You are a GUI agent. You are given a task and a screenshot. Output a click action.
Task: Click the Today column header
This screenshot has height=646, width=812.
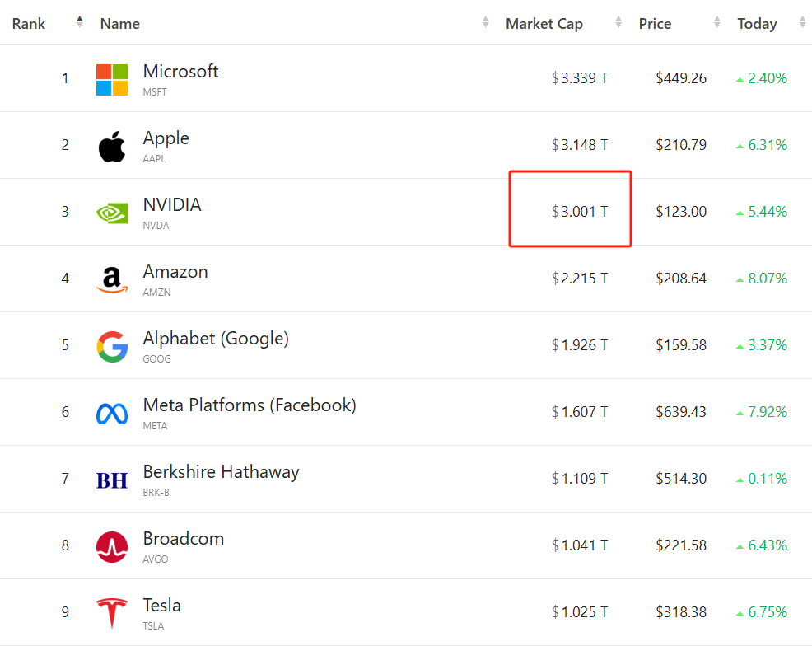(x=757, y=24)
